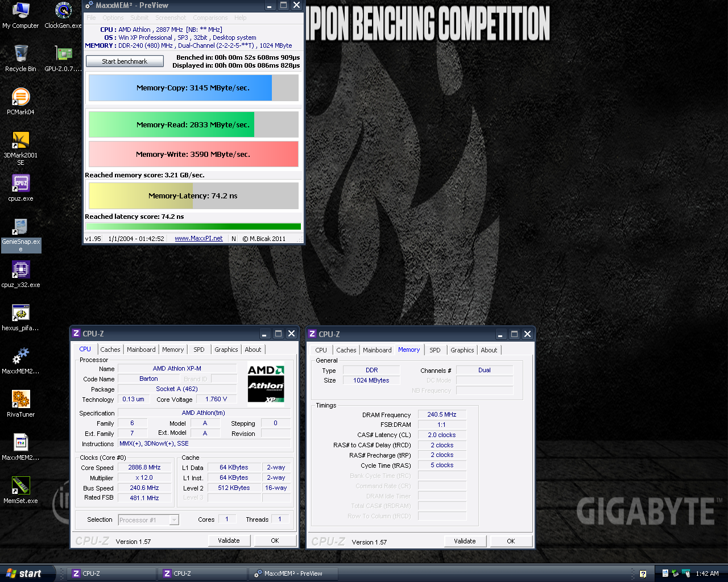Open the Submit menu in MaxxMEM²
This screenshot has width=728, height=582.
(139, 18)
